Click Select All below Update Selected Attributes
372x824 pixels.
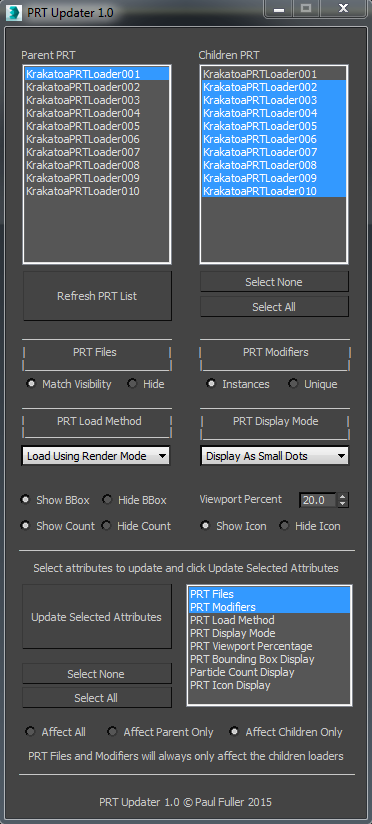pos(97,698)
